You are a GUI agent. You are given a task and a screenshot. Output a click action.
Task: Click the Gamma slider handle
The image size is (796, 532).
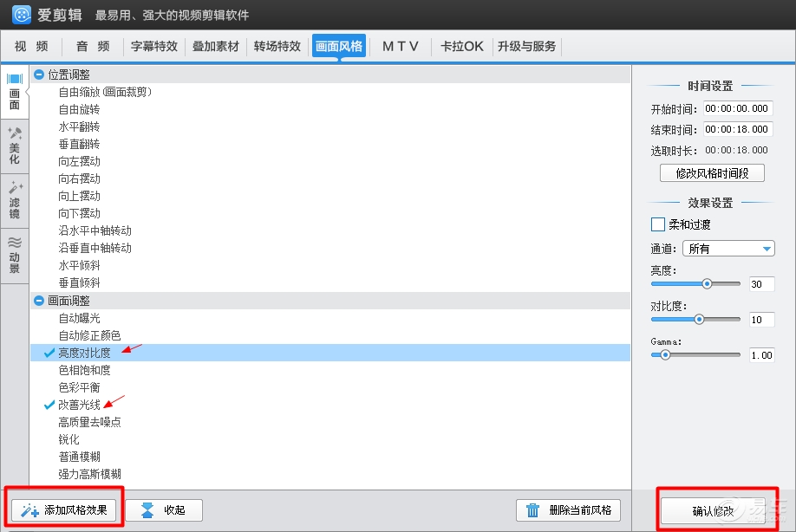(665, 355)
